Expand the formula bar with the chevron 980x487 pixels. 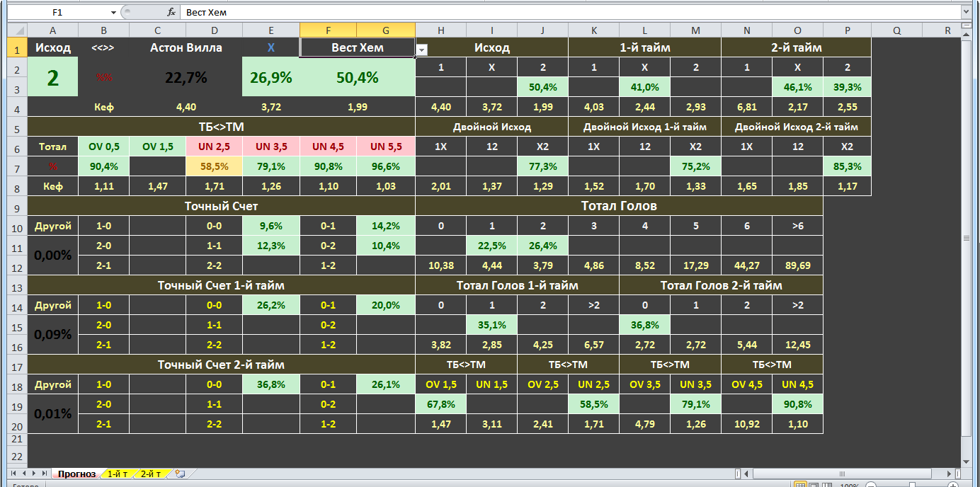[x=965, y=12]
